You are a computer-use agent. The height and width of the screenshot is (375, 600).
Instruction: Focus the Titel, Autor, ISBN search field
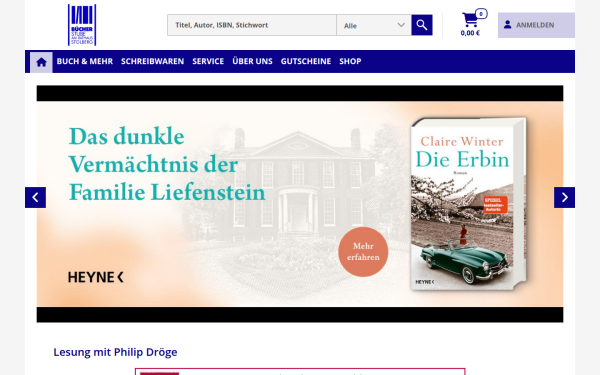pyautogui.click(x=252, y=25)
